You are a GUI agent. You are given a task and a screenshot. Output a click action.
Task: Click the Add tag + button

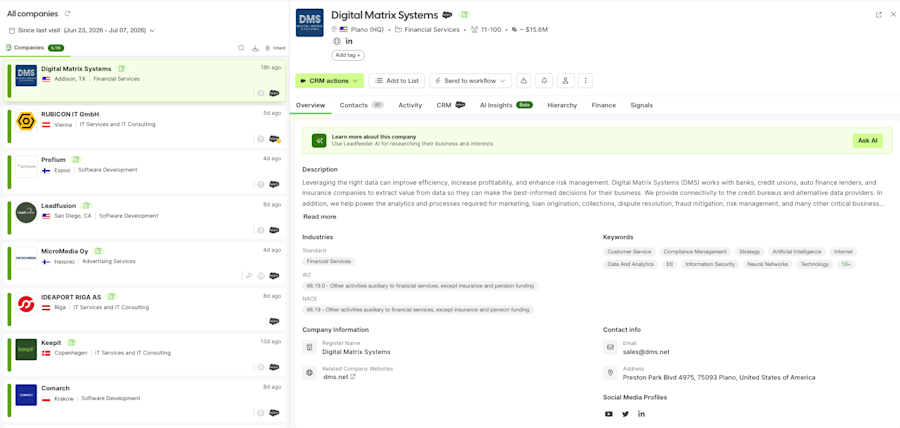coord(348,56)
